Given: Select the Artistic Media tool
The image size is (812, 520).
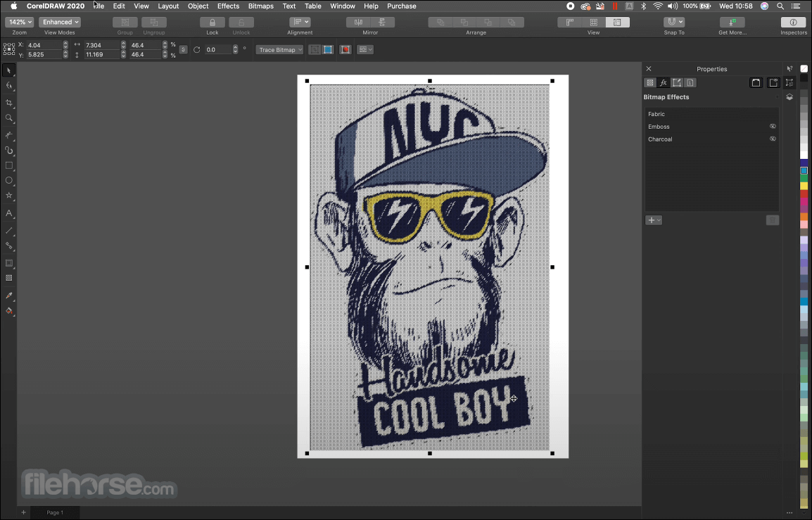Looking at the screenshot, I should (x=9, y=151).
